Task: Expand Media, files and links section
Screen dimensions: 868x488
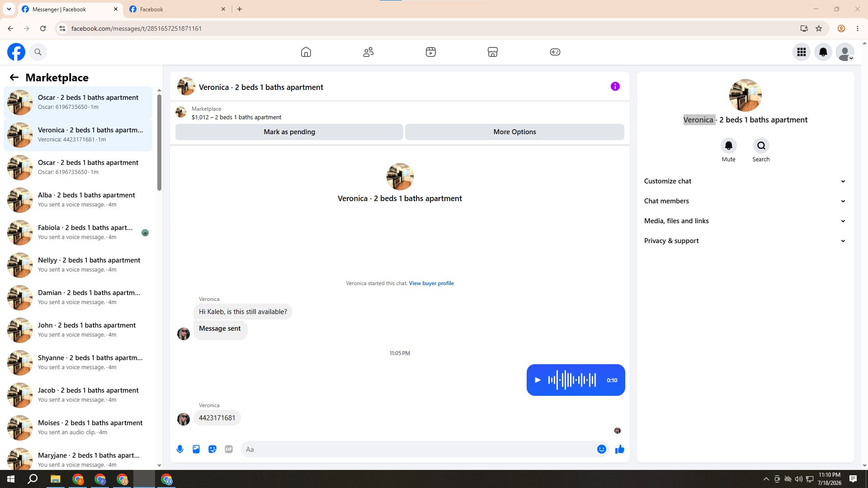Action: (745, 221)
